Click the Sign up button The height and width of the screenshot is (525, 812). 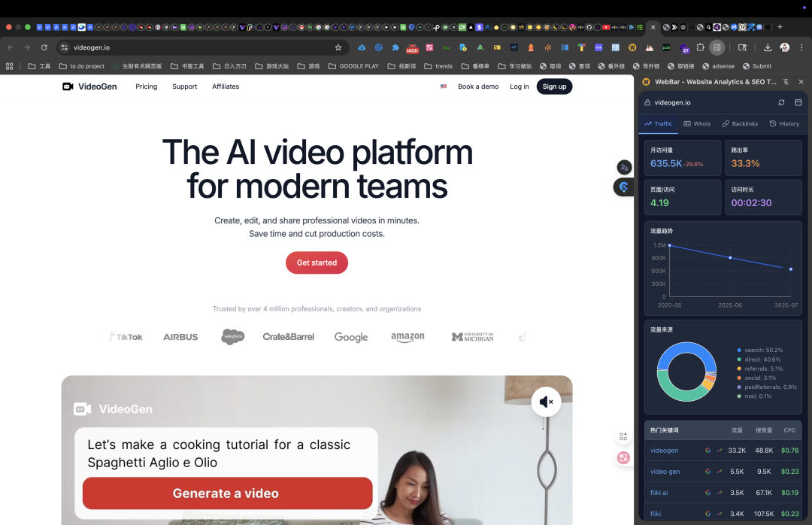pyautogui.click(x=554, y=86)
